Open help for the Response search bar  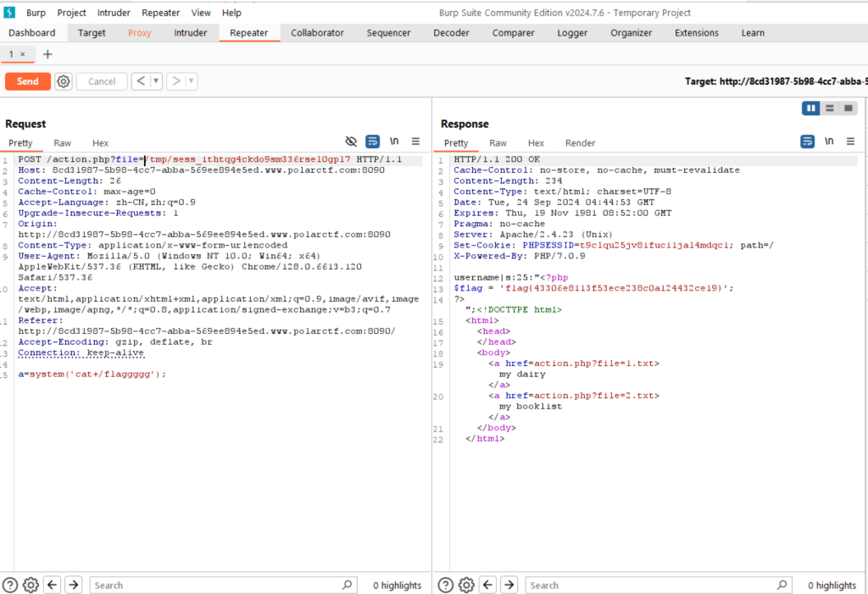[446, 585]
